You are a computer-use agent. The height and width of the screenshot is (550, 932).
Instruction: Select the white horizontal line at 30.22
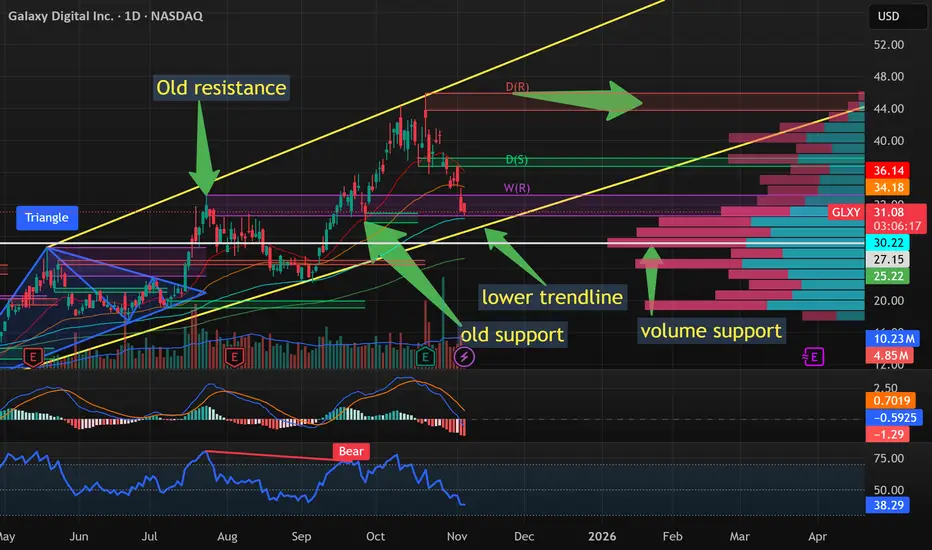[x=432, y=243]
